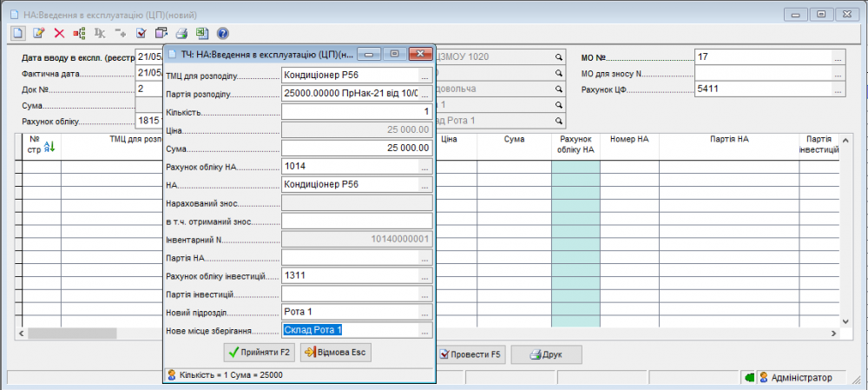The image size is (868, 390).
Task: Click the printer icon in toolbar
Action: click(182, 33)
